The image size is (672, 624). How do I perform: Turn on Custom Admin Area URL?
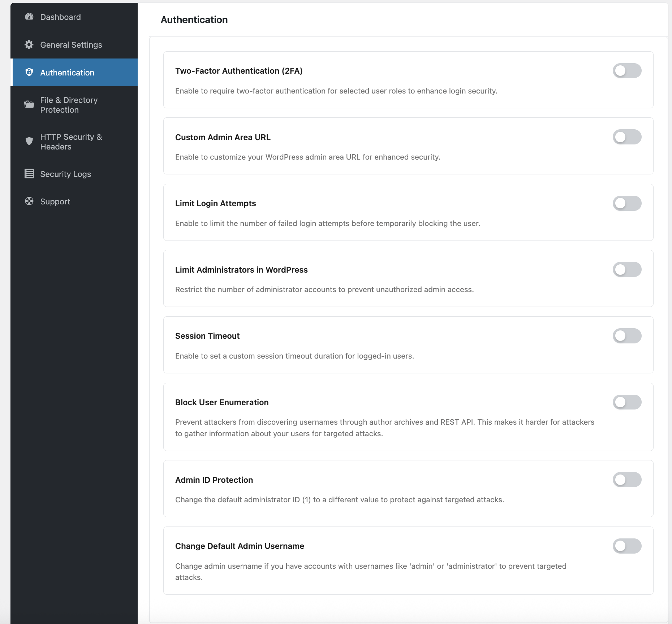(627, 137)
